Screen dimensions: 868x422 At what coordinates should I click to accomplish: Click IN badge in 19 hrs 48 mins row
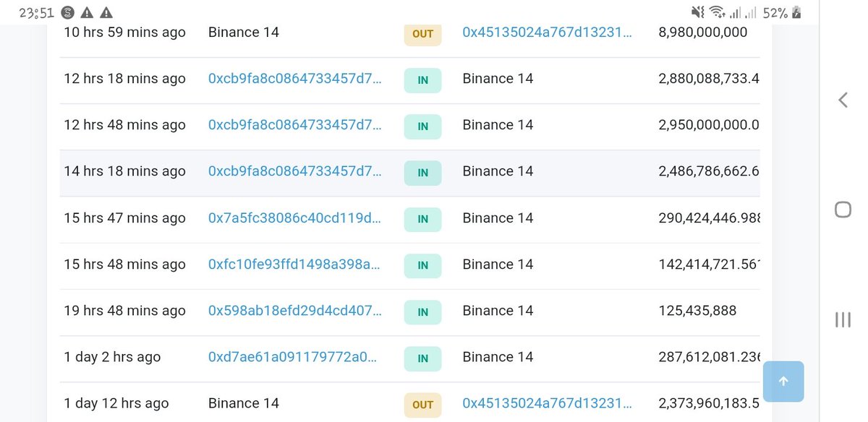point(422,311)
